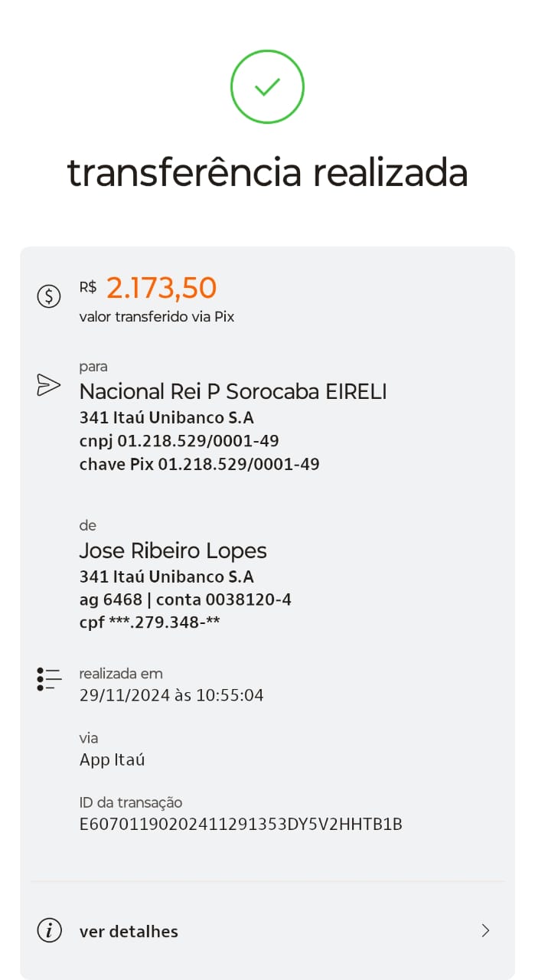Click the info icon next to ver detalhes

49,931
